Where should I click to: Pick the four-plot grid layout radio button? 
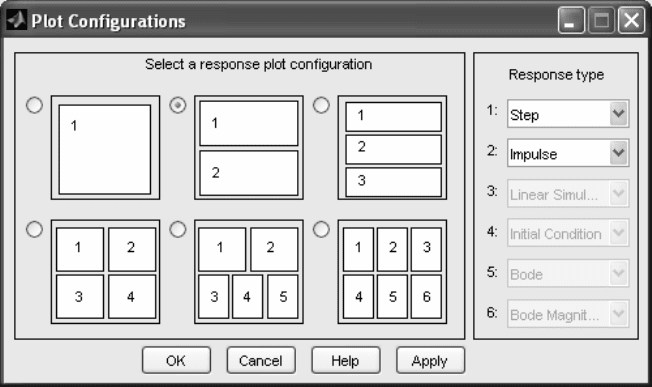tap(34, 229)
